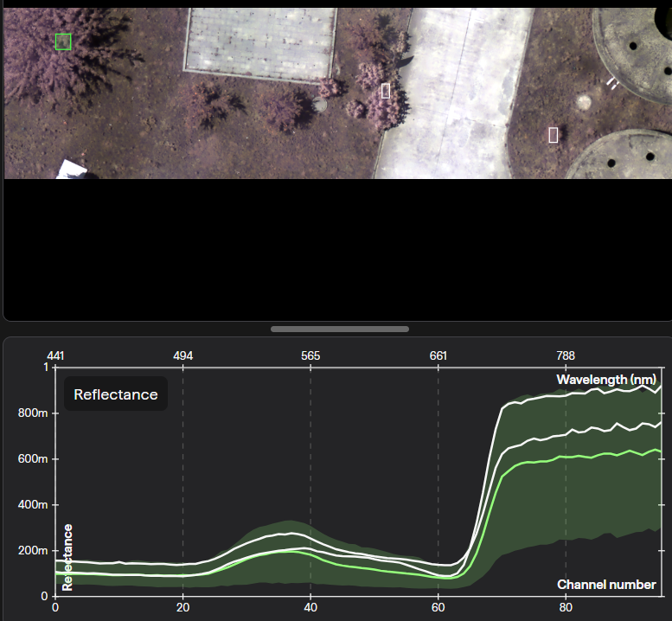Click the channel 40 axis tick label
The width and height of the screenshot is (672, 621).
[310, 608]
